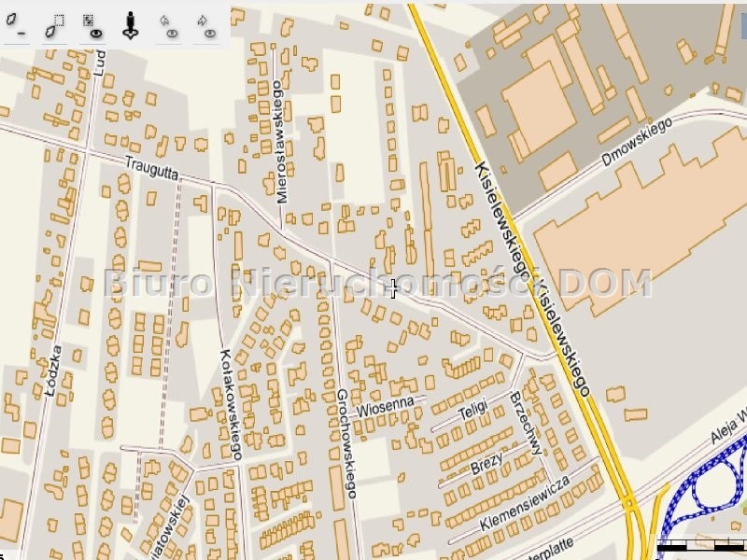Select the Grochowskiego street name
The height and width of the screenshot is (560, 747).
coord(346,443)
